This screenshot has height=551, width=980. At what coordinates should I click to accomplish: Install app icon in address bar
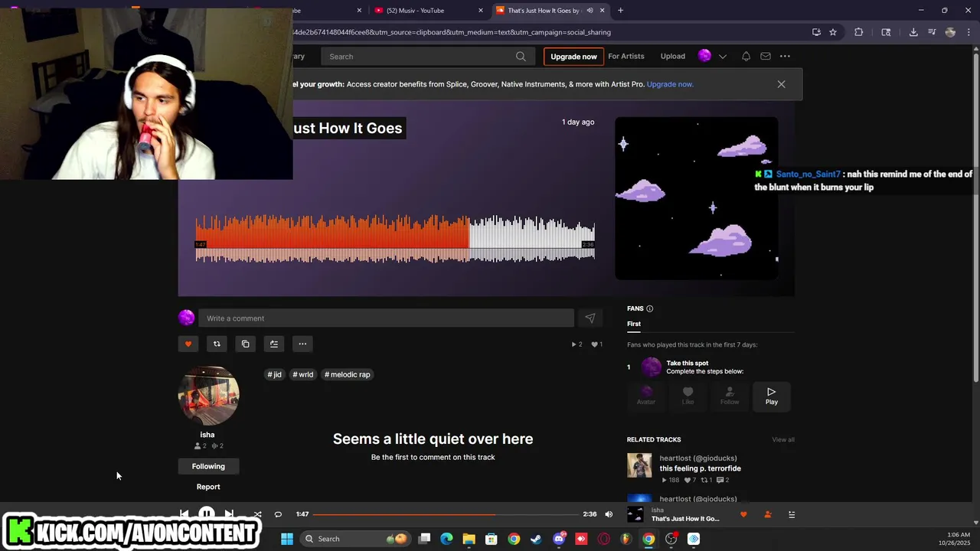pyautogui.click(x=816, y=32)
